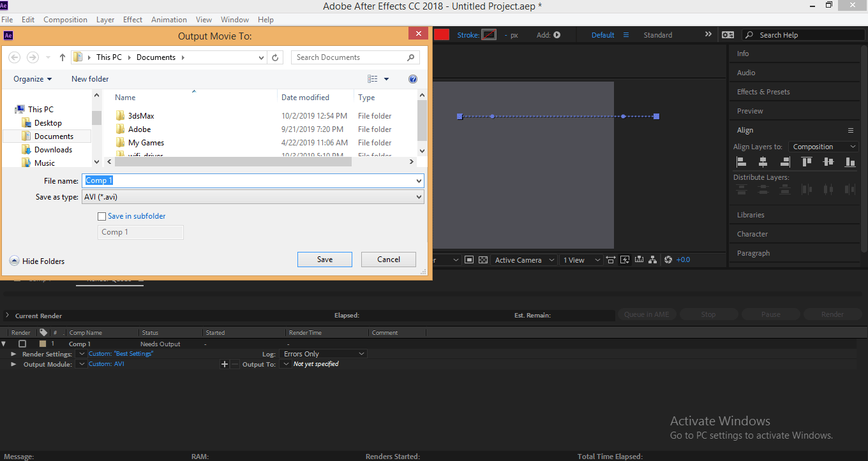Align layers to right edge icon
The width and height of the screenshot is (868, 461).
coord(785,162)
